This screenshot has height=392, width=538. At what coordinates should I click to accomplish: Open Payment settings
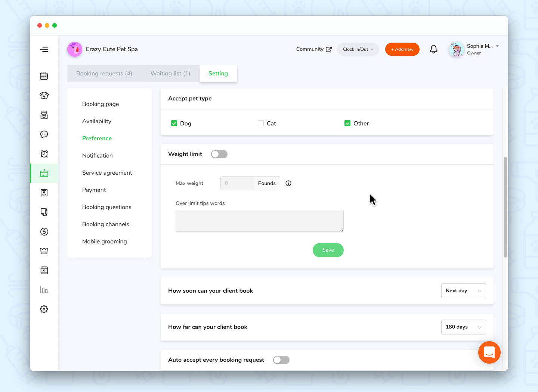[94, 190]
